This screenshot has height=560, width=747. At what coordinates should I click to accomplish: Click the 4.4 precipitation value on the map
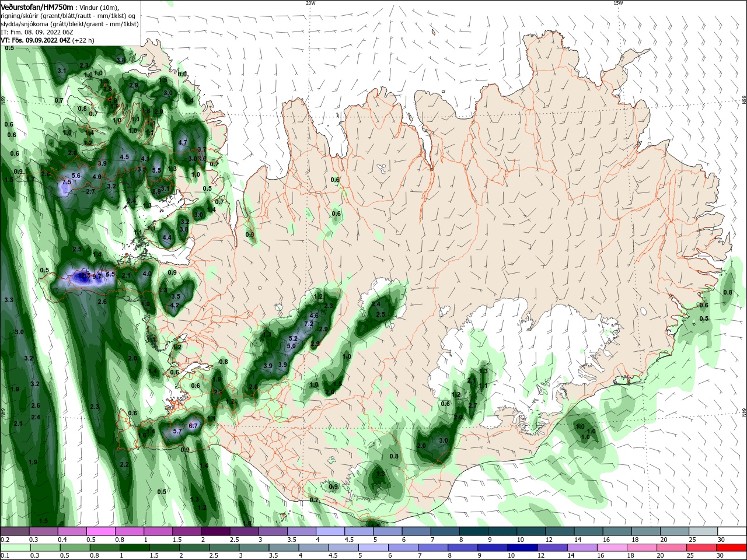(x=167, y=237)
